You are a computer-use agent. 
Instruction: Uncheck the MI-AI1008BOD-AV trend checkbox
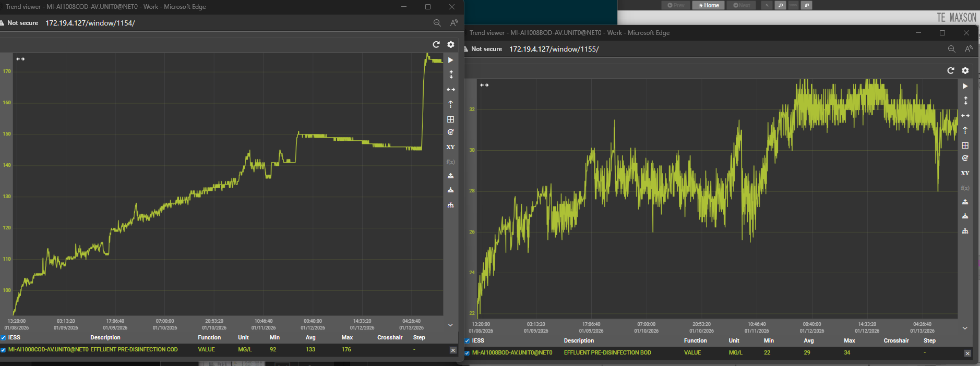[x=467, y=353]
